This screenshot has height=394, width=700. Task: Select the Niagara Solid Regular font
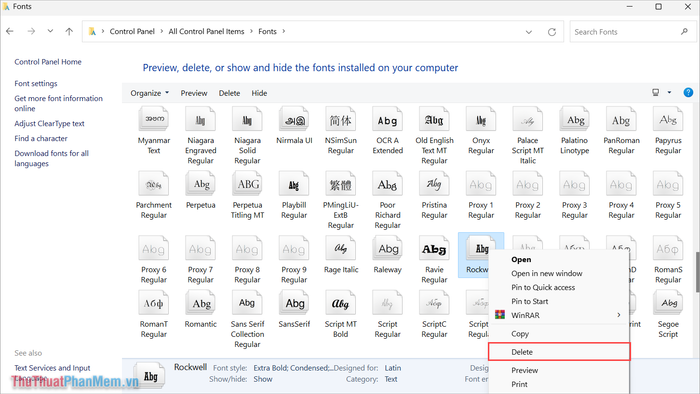point(247,136)
